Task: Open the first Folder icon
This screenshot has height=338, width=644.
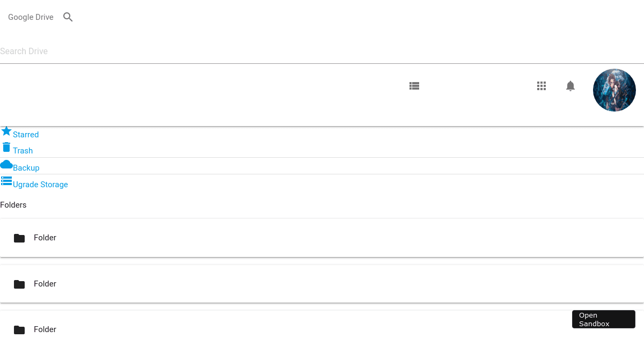Action: click(19, 238)
